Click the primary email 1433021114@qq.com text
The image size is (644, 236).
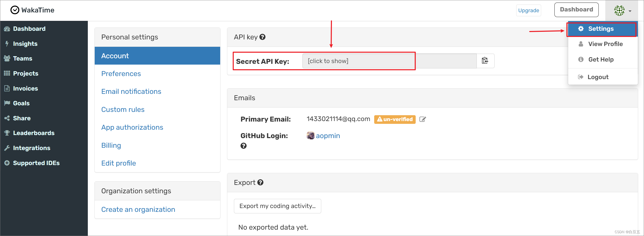(x=338, y=119)
